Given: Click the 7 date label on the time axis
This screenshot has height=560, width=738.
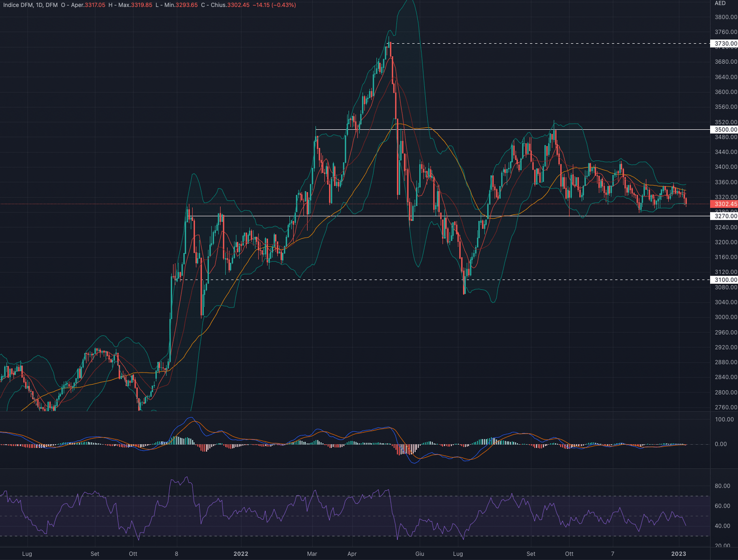Looking at the screenshot, I should [613, 554].
